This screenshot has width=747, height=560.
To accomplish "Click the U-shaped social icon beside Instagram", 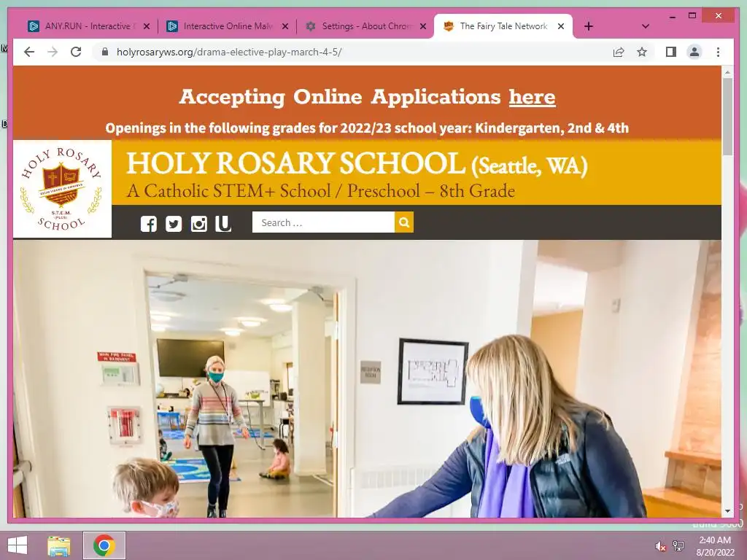I will pyautogui.click(x=223, y=223).
